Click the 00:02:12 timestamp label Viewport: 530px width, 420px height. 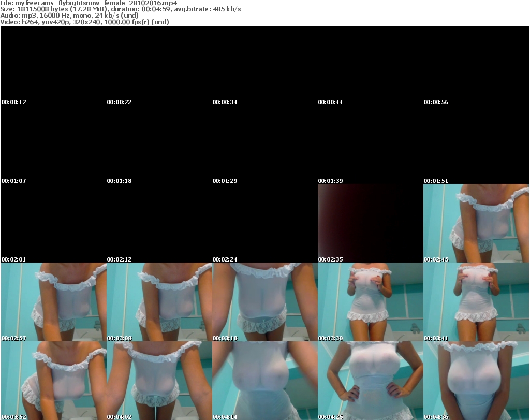click(x=120, y=259)
